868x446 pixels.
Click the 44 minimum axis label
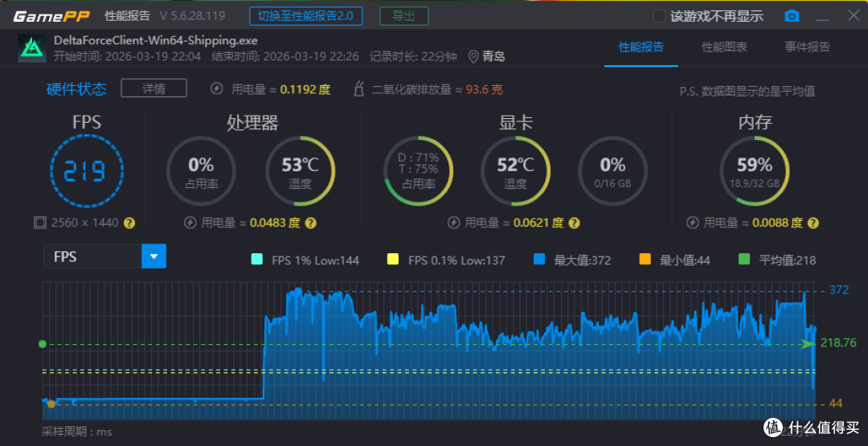(835, 404)
